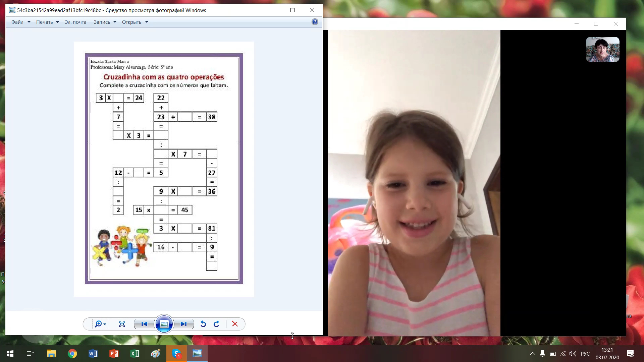Screen dimensions: 644x362
Task: Maximize the video call window
Action: (x=596, y=24)
